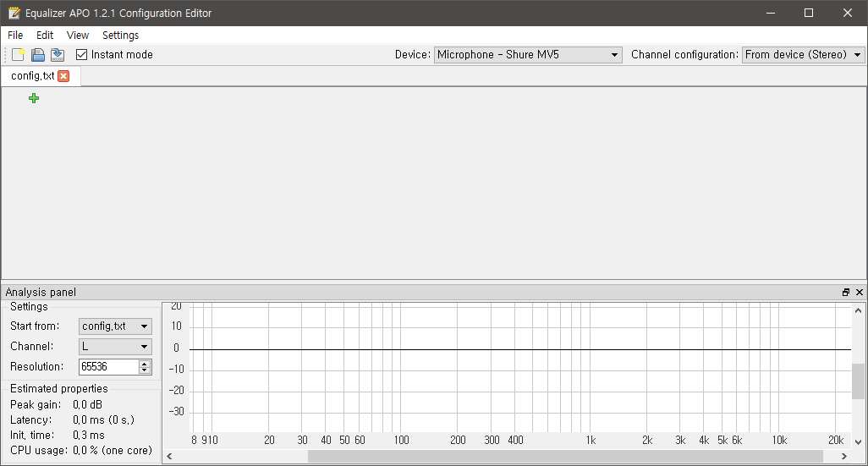Click the Resolution value field

point(108,367)
